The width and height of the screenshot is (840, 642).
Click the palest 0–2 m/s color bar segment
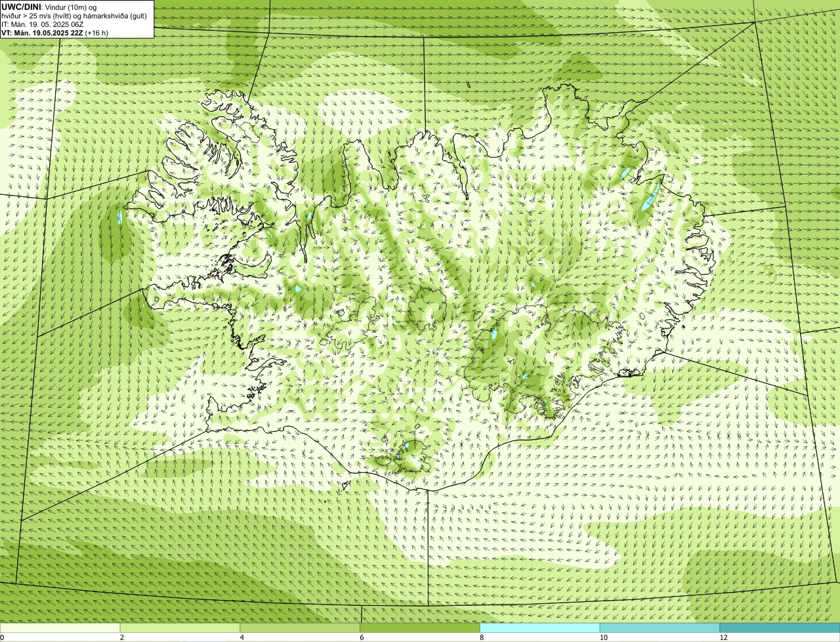click(60, 628)
